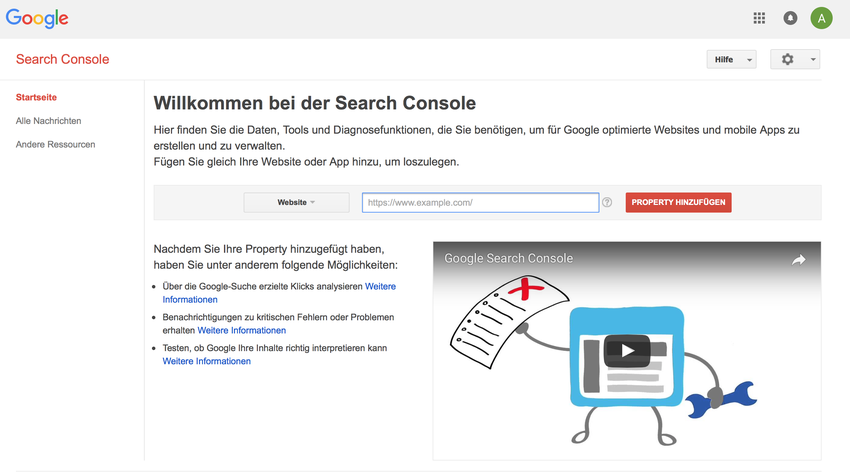Open the Website property type dropdown

click(296, 202)
